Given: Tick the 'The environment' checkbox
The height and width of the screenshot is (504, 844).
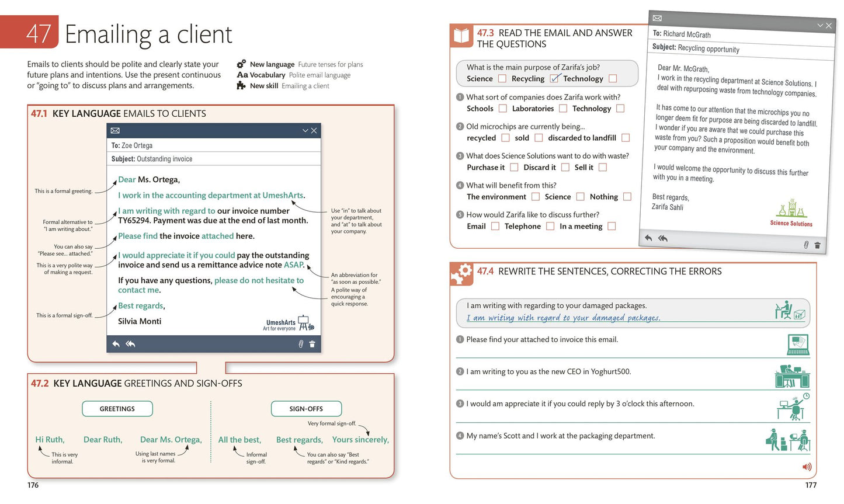Looking at the screenshot, I should [536, 197].
